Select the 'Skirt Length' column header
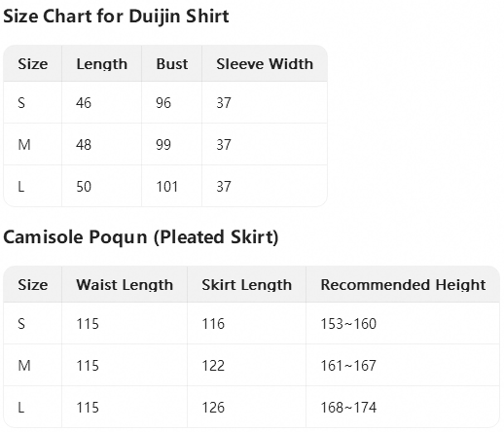504x432 pixels. [246, 285]
